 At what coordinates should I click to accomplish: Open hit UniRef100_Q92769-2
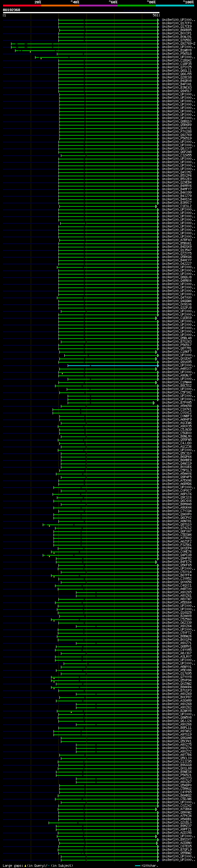pyautogui.click(x=179, y=43)
